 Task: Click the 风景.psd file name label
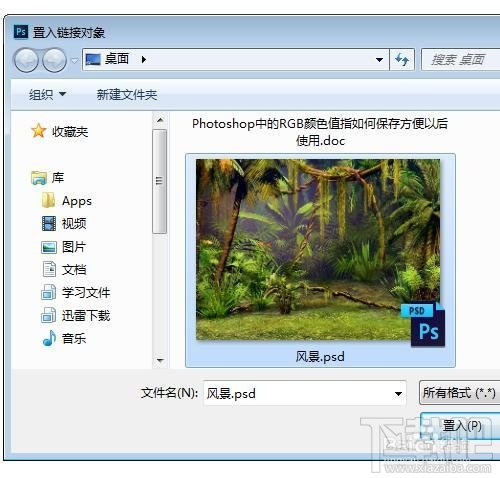pos(320,357)
